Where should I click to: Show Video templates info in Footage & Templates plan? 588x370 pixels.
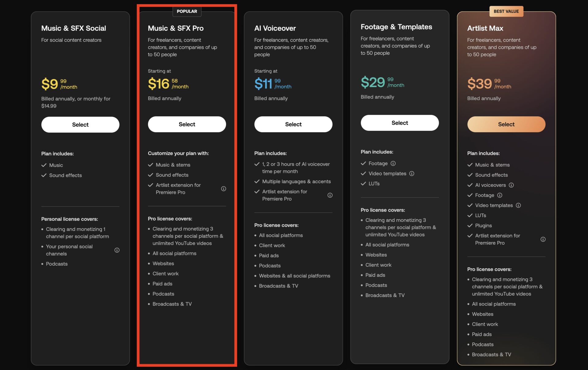(x=412, y=174)
